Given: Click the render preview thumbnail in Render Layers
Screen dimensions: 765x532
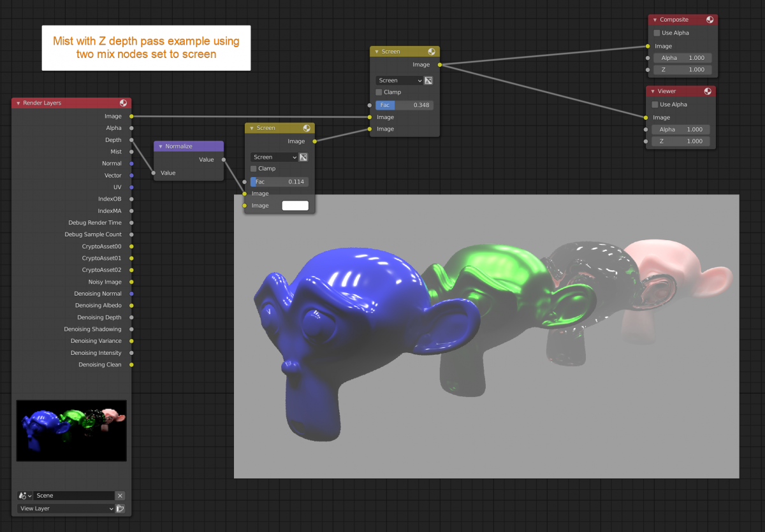Looking at the screenshot, I should (71, 430).
